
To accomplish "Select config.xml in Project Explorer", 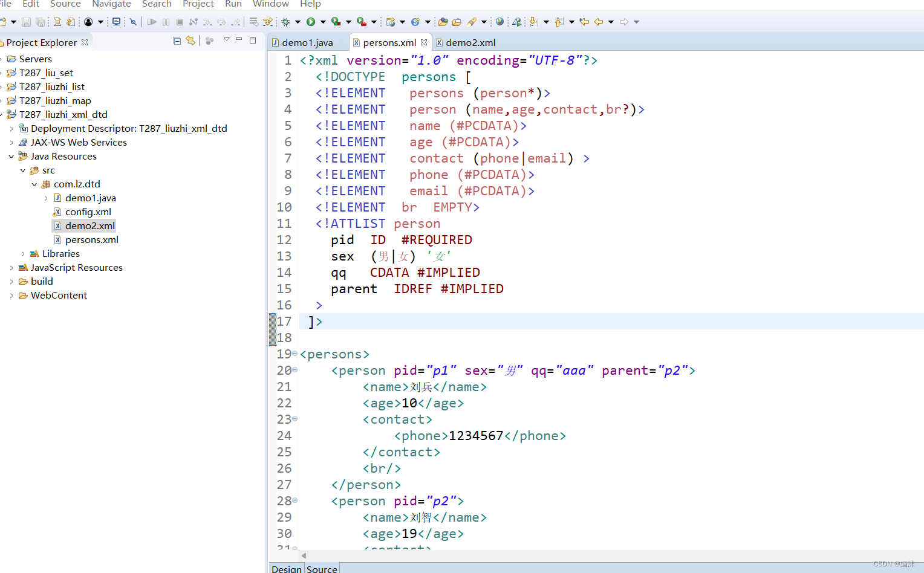I will click(88, 212).
